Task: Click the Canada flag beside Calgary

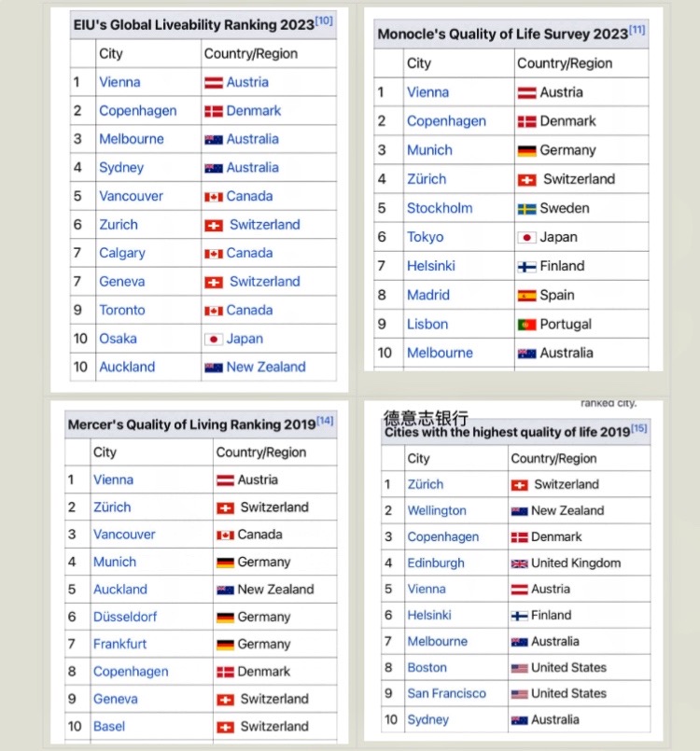Action: tap(213, 254)
